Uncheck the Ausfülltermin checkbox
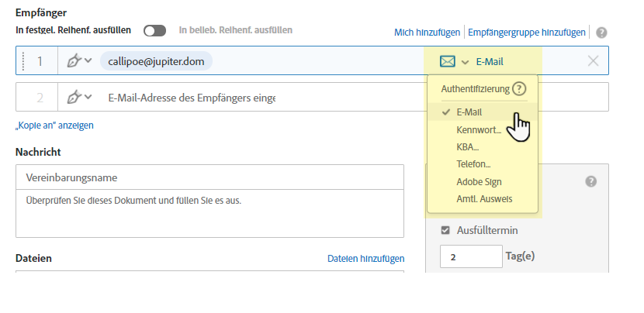The width and height of the screenshot is (644, 313). [x=445, y=230]
